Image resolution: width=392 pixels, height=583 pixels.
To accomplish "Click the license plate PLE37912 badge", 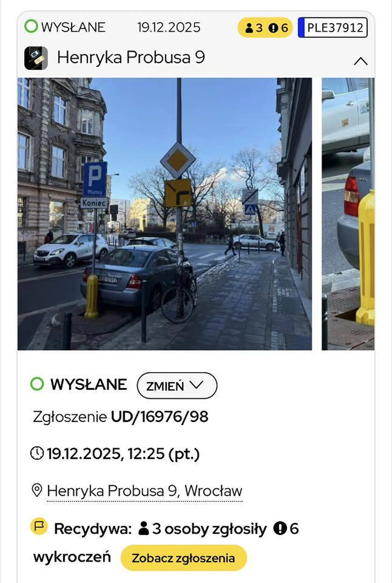I will [333, 28].
